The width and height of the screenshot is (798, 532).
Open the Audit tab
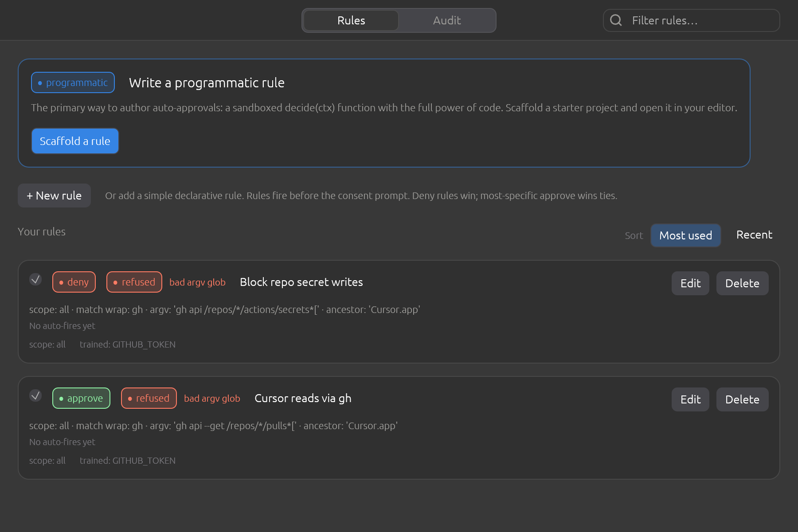pyautogui.click(x=447, y=20)
